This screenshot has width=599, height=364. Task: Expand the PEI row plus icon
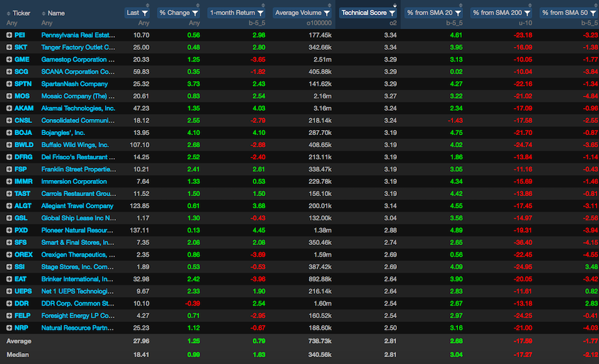coord(9,35)
